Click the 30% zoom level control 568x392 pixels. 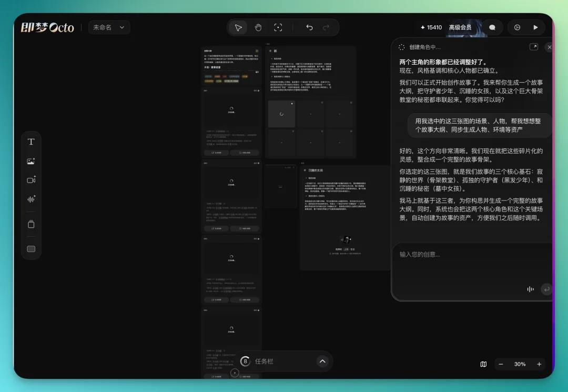(520, 364)
